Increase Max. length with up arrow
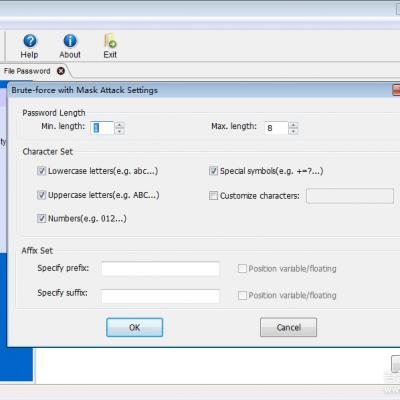The width and height of the screenshot is (400, 400). [293, 125]
